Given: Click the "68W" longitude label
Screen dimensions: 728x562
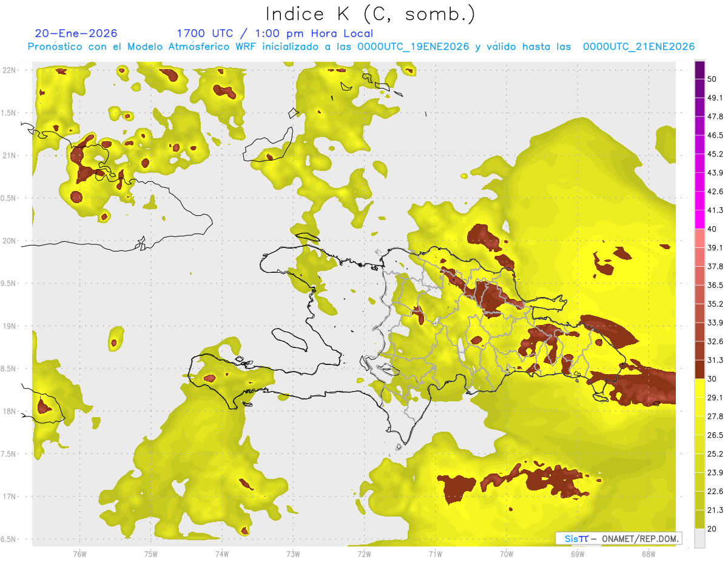Looking at the screenshot, I should 649,554.
